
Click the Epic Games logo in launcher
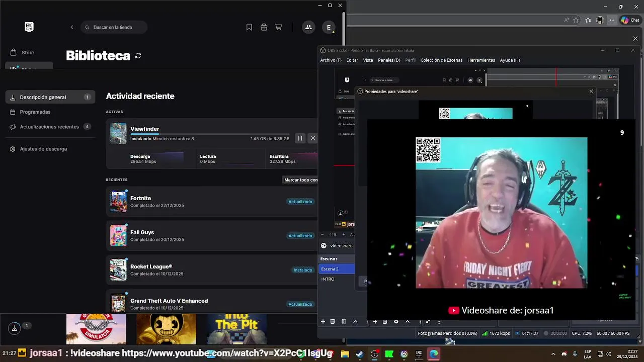[x=29, y=27]
